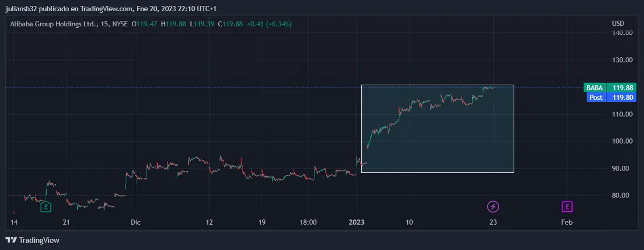Click the 140.00 price axis label
The image size is (644, 250).
coord(621,33)
